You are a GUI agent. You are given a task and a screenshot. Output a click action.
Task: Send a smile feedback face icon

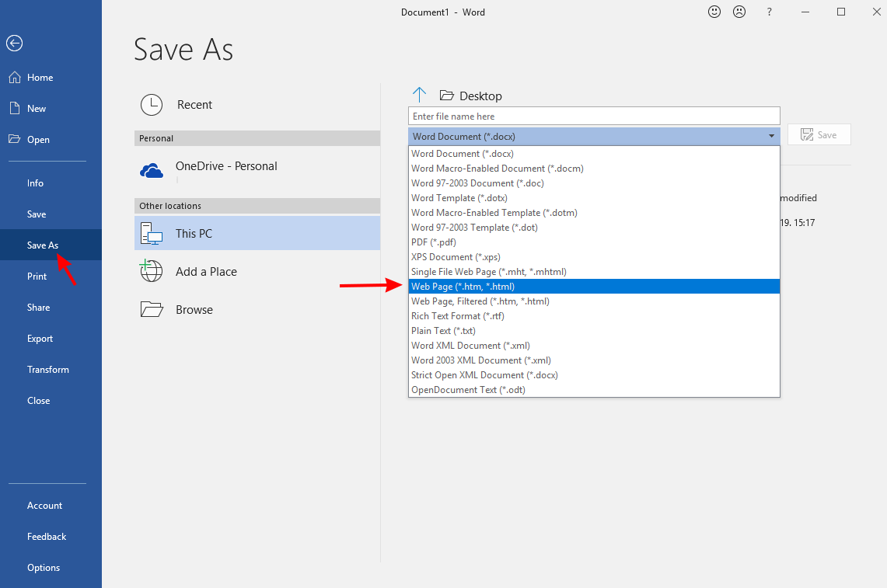point(714,12)
